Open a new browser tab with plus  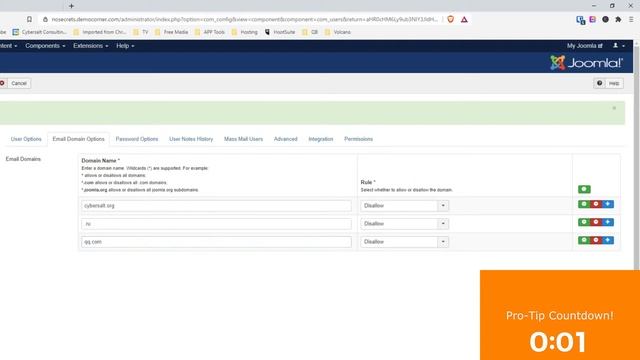(71, 6)
